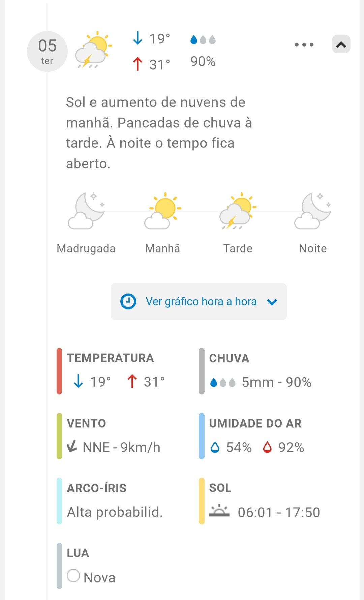Tap the Nova moon phase circle

tap(73, 576)
